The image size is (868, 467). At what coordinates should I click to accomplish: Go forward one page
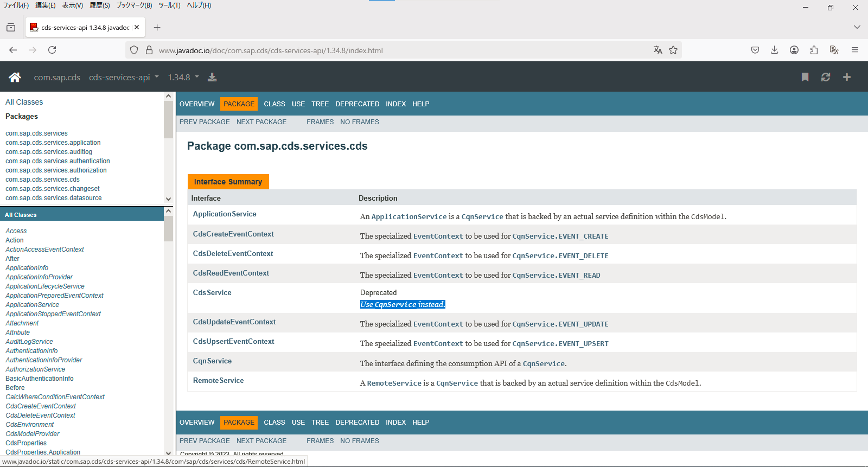[33, 50]
